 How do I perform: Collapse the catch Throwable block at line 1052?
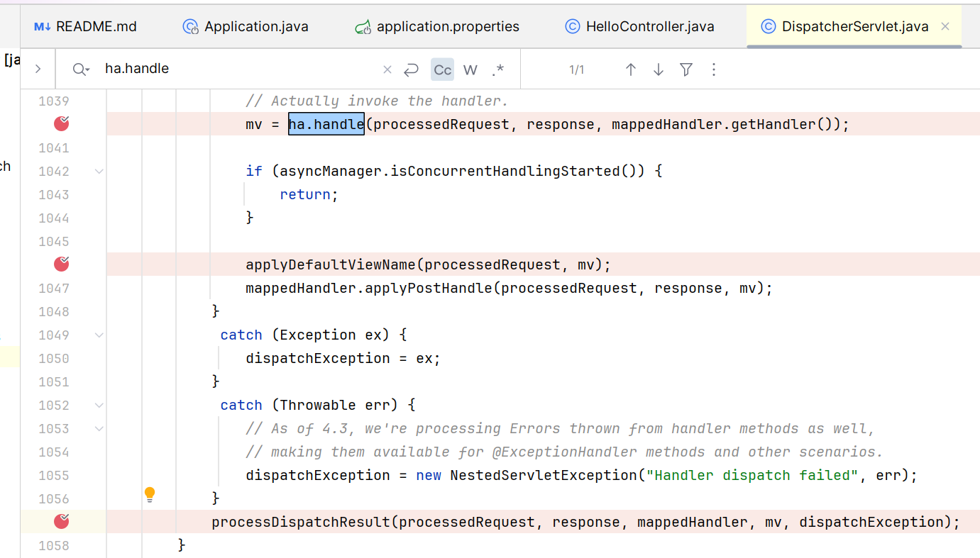(x=99, y=405)
